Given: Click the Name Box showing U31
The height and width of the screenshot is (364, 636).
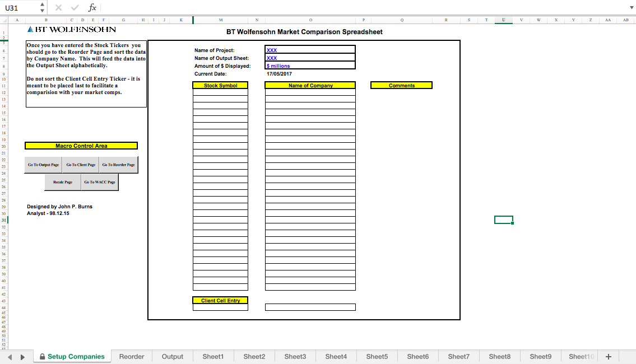Looking at the screenshot, I should tap(20, 8).
